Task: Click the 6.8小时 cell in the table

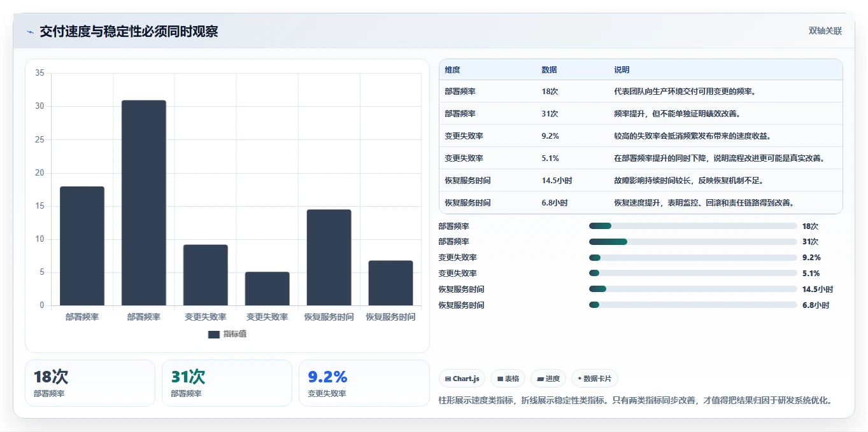Action: pyautogui.click(x=555, y=203)
